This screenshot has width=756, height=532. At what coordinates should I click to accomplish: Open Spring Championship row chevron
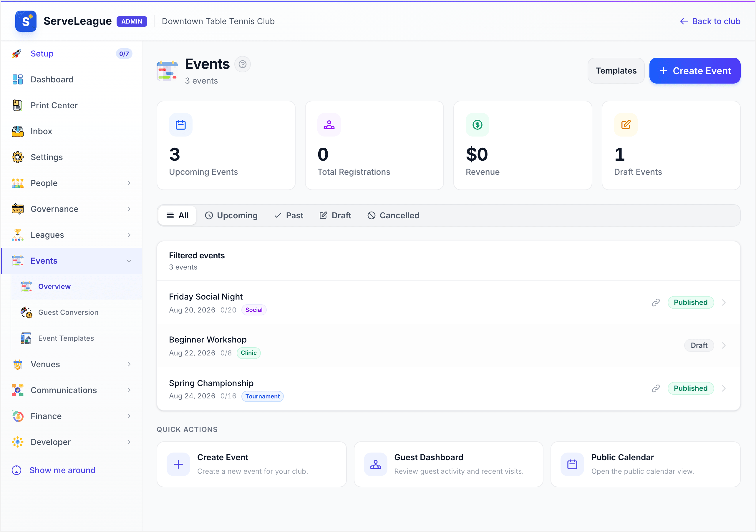(723, 388)
